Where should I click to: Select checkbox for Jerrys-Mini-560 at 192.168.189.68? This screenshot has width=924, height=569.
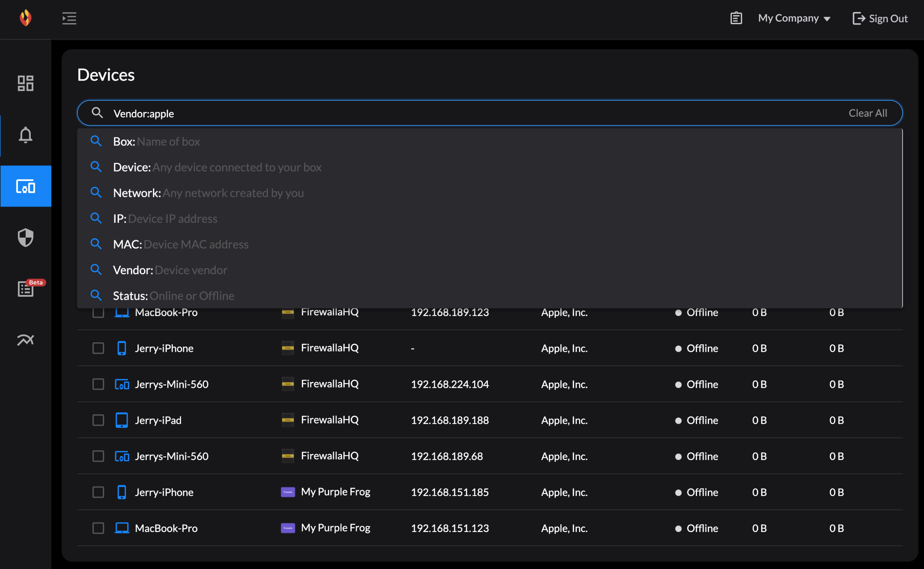[x=98, y=456]
